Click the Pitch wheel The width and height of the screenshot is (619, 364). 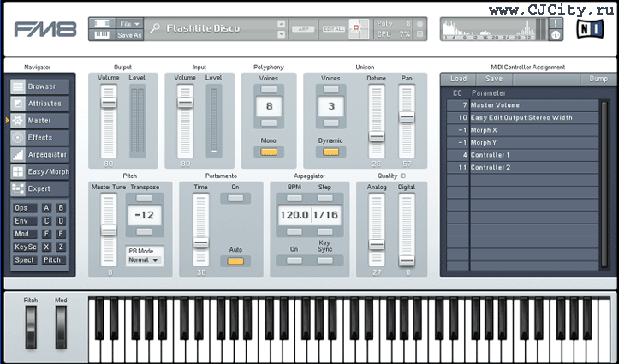coord(31,327)
